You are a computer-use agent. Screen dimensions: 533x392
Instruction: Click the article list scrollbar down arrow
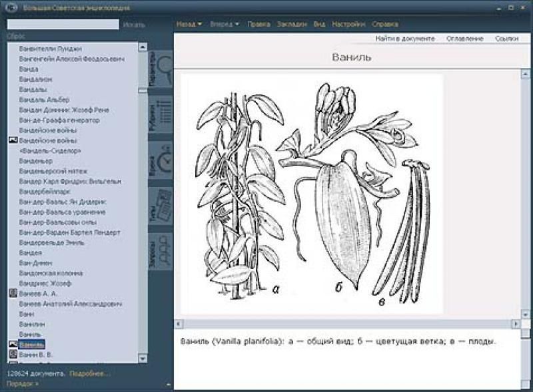click(x=143, y=359)
